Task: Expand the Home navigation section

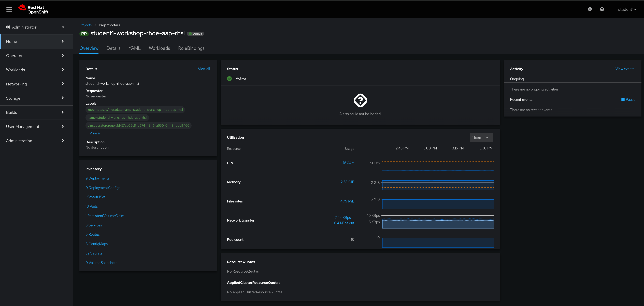Action: pos(36,41)
